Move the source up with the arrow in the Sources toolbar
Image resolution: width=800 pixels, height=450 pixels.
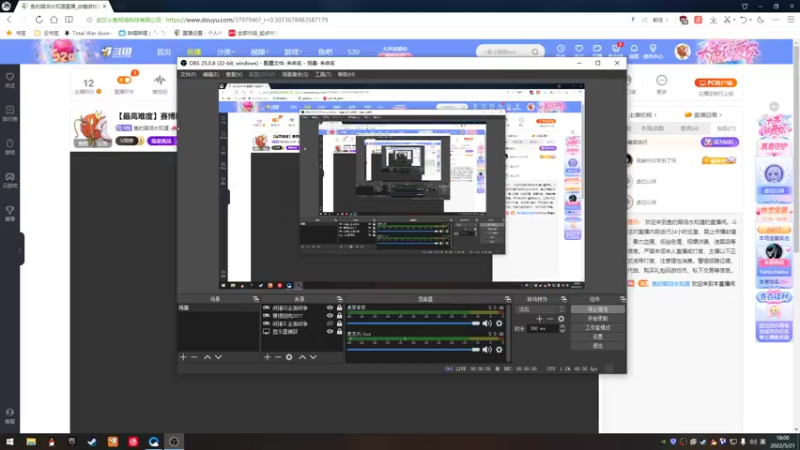[x=302, y=357]
